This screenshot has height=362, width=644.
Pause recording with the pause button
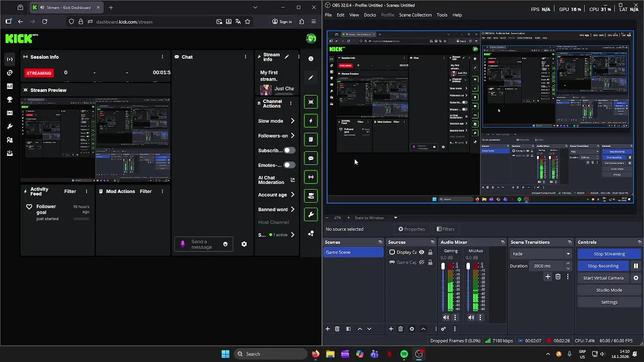pyautogui.click(x=636, y=266)
